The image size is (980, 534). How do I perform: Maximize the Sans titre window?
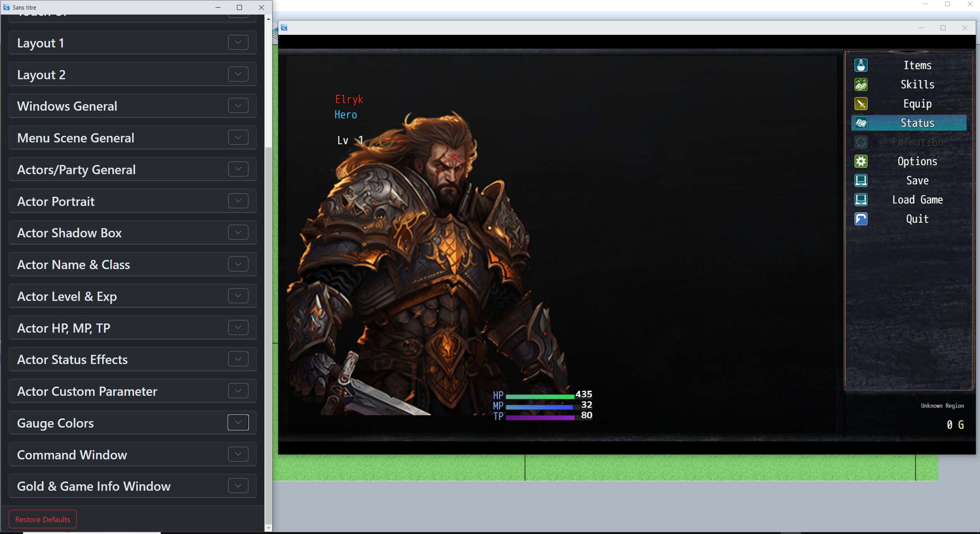tap(240, 7)
